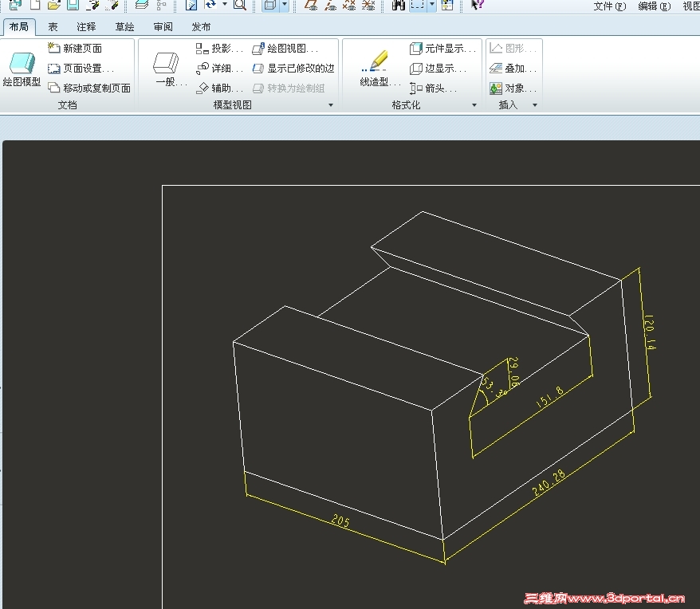The width and height of the screenshot is (700, 609).
Task: Click 转换为绘制组
Action: click(289, 88)
